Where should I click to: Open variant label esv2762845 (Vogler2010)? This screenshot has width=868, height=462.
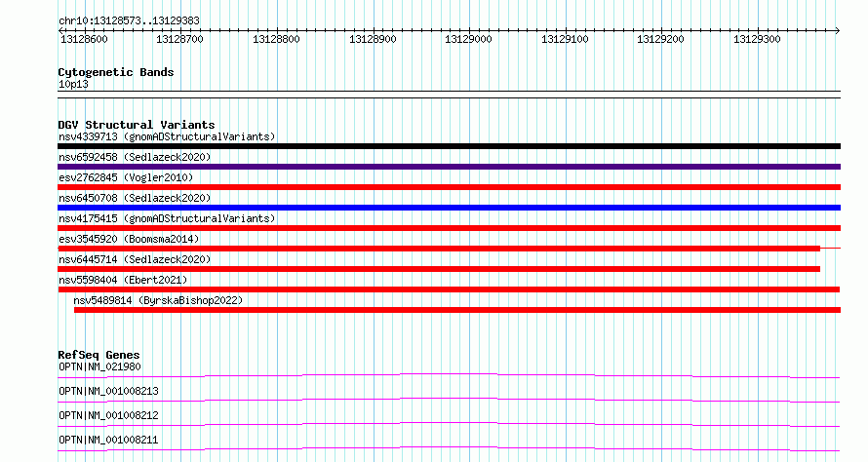pyautogui.click(x=126, y=177)
